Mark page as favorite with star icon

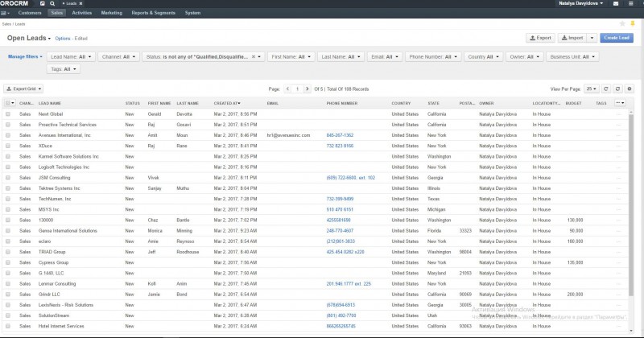pyautogui.click(x=622, y=23)
